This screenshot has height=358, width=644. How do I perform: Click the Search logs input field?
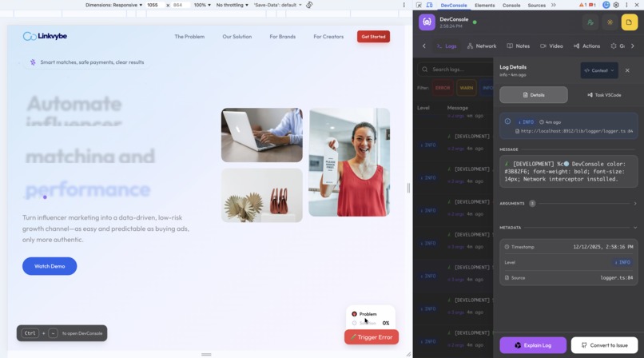(456, 70)
